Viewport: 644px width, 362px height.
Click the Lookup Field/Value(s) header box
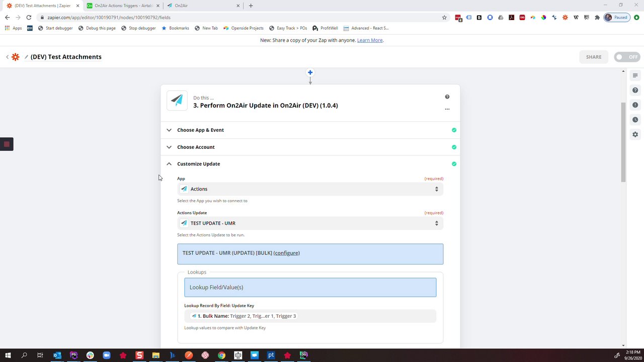tap(310, 287)
